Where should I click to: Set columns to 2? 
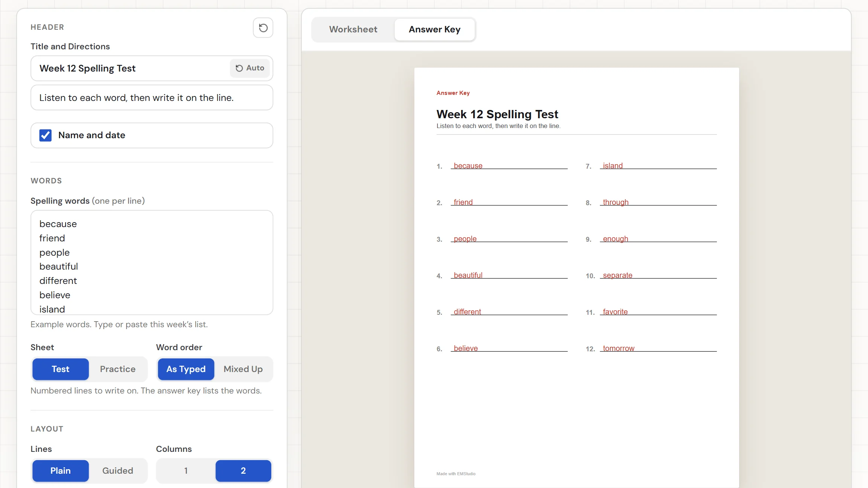[x=243, y=471]
